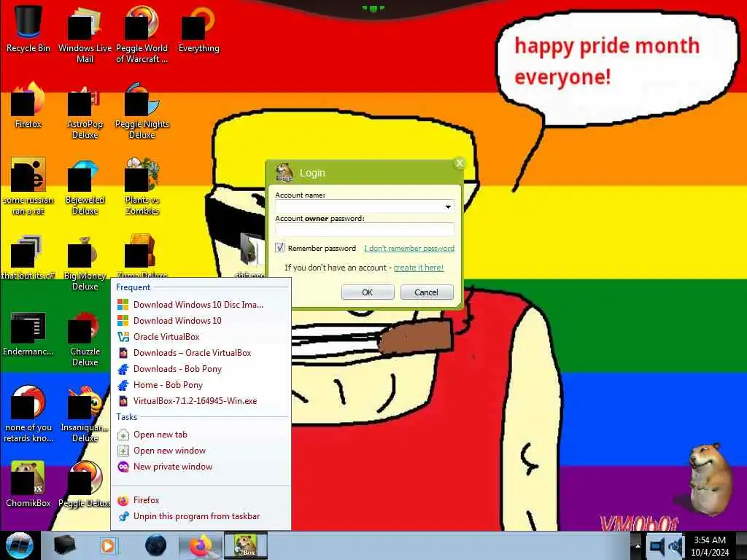This screenshot has height=560, width=747.
Task: Open 'that but its c#' desktop icon
Action: [28, 257]
